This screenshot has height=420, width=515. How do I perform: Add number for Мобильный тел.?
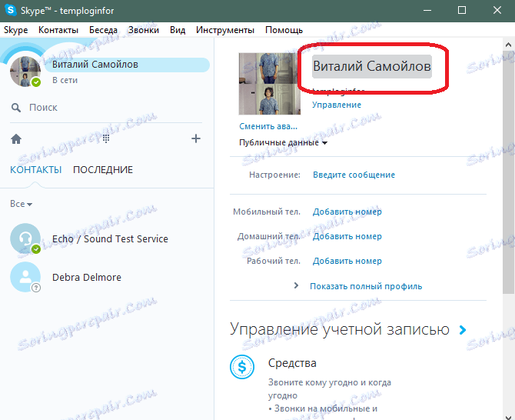coord(347,212)
